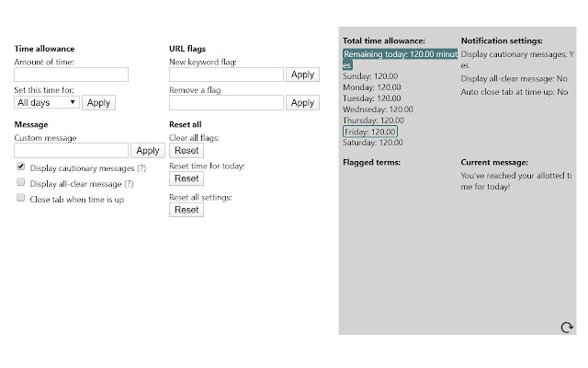The height and width of the screenshot is (368, 588).
Task: Reset to clear all flags
Action: click(x=187, y=150)
